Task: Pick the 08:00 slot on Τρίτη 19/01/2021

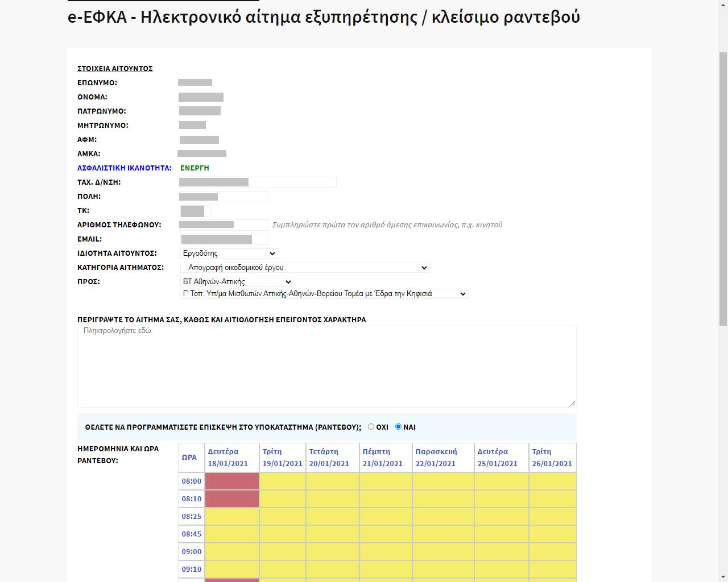Action: click(283, 481)
